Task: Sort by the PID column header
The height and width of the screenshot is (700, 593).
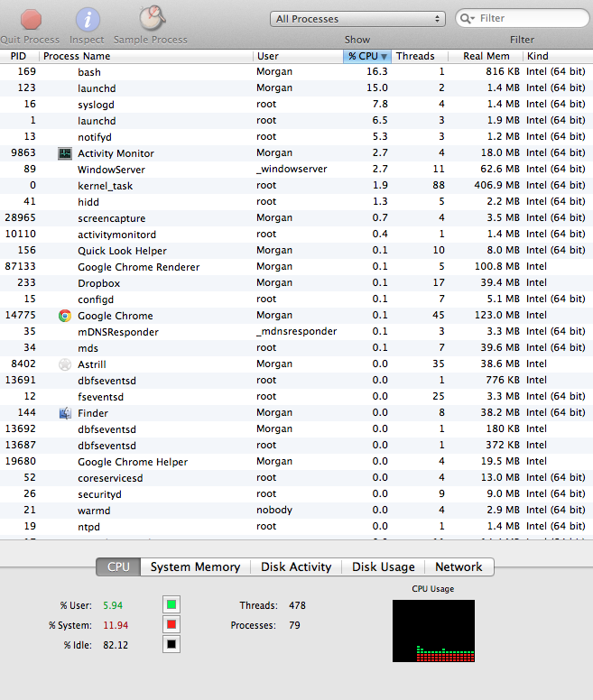Action: pos(19,56)
